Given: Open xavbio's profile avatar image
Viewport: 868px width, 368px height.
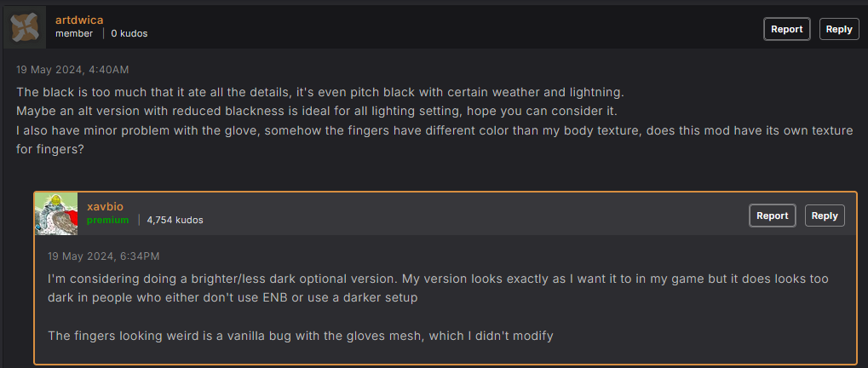Looking at the screenshot, I should [x=56, y=214].
